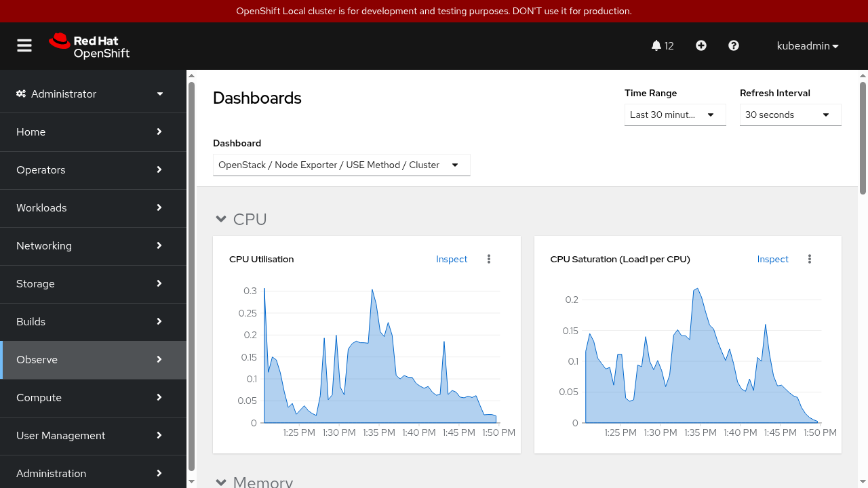868x488 pixels.
Task: Toggle the Memory section chevron
Action: pos(220,482)
